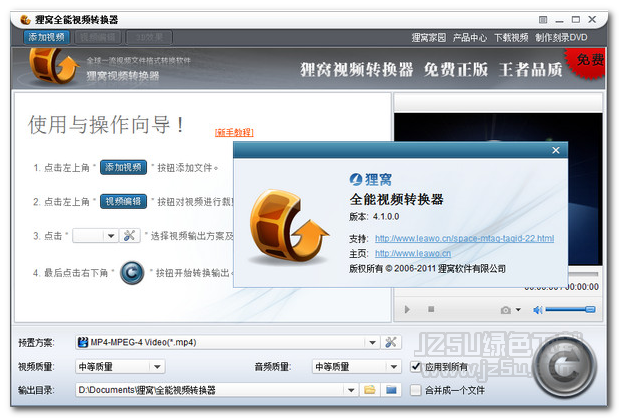Click the MP4 format icon in preset field
619x418 pixels.
[x=83, y=342]
